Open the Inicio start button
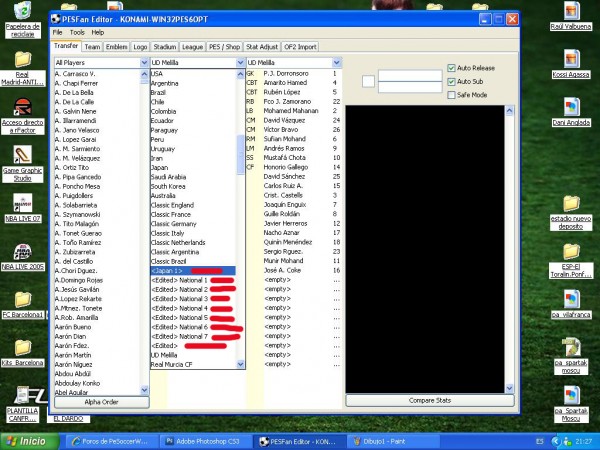Screen dimensions: 600x450 click(30, 441)
